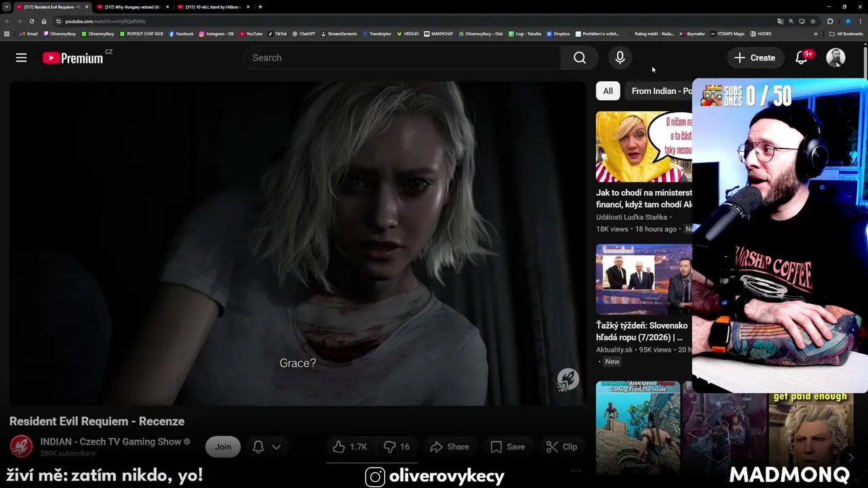
Task: Go back in browser history
Action: pyautogui.click(x=7, y=21)
